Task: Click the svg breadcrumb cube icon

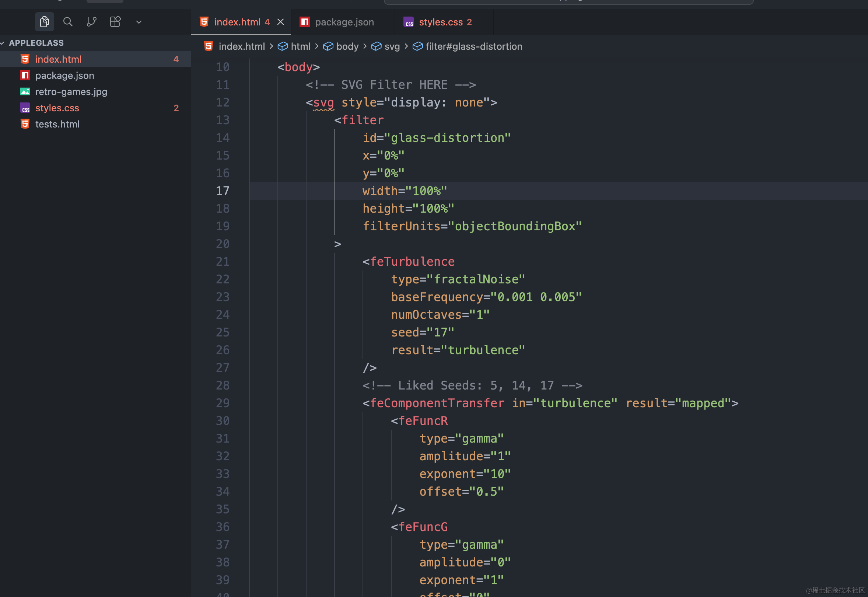Action: (x=376, y=46)
